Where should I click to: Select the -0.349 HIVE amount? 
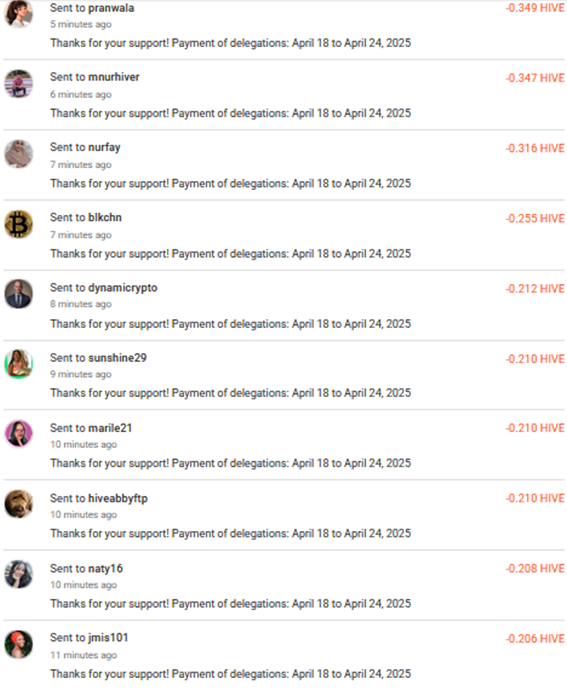pos(535,8)
